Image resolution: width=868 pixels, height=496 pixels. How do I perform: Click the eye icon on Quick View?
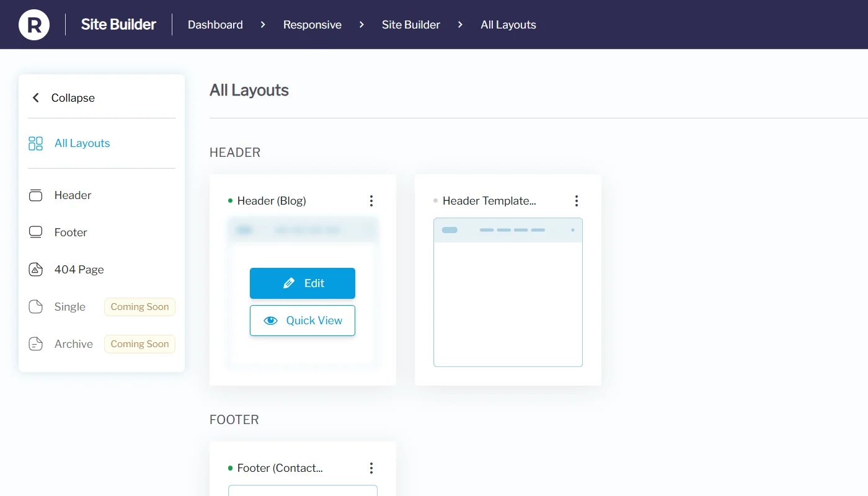click(270, 321)
